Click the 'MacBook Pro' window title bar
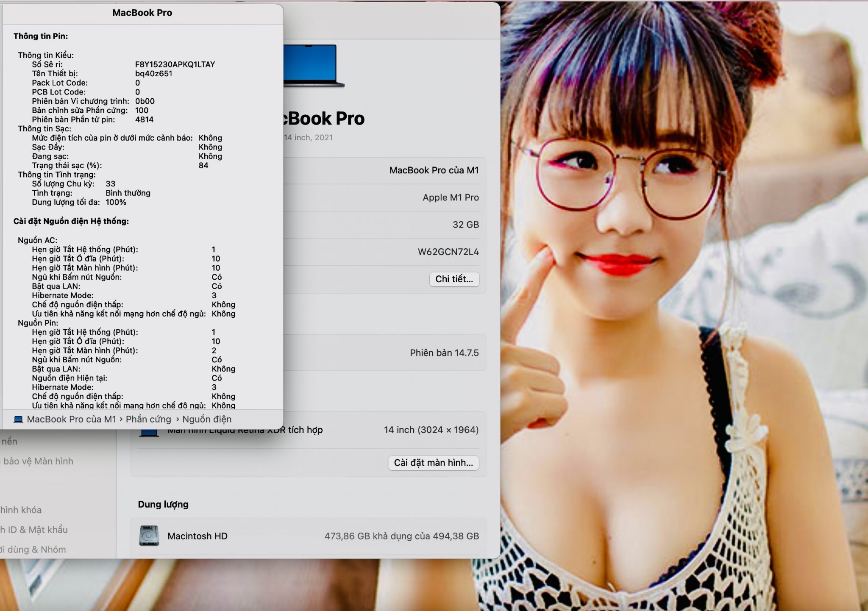This screenshot has width=868, height=611. pyautogui.click(x=142, y=13)
